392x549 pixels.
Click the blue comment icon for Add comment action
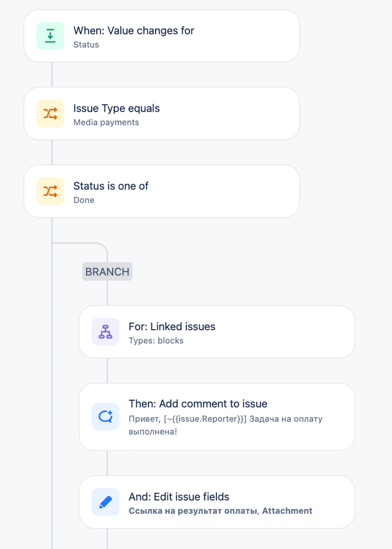pyautogui.click(x=106, y=417)
